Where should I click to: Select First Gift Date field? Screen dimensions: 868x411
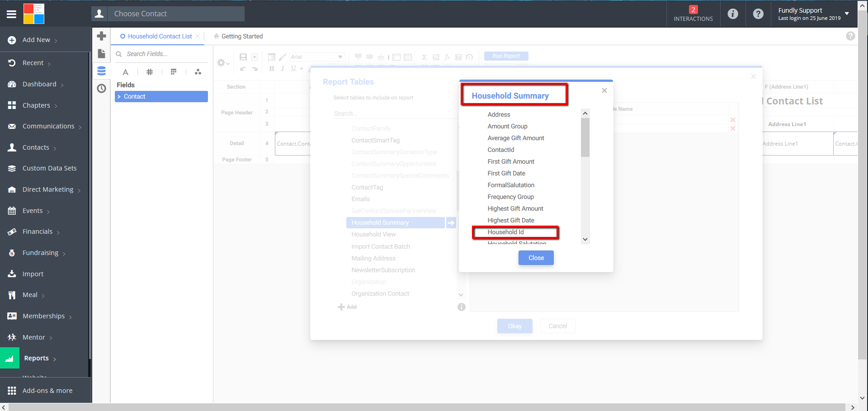click(x=506, y=173)
